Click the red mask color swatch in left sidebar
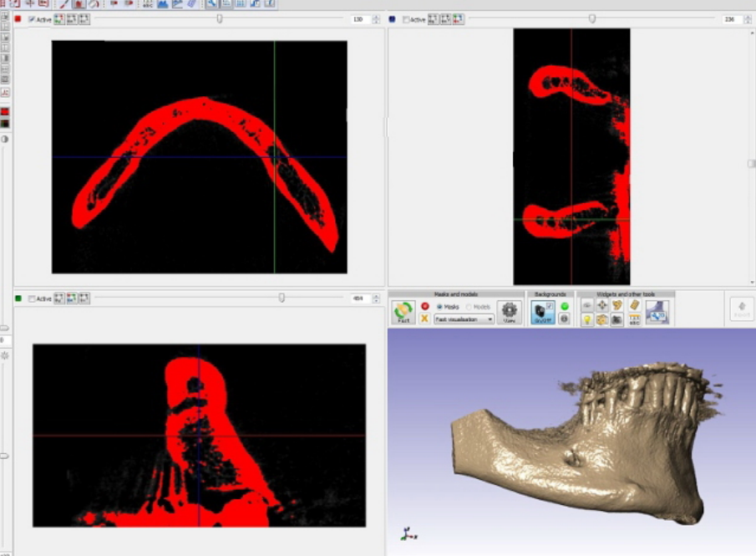The image size is (756, 556). pyautogui.click(x=5, y=112)
